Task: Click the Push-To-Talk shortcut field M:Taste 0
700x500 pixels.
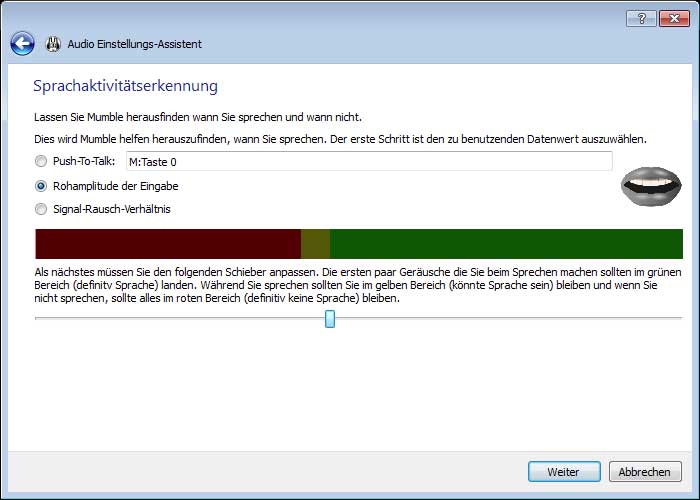Action: tap(369, 161)
